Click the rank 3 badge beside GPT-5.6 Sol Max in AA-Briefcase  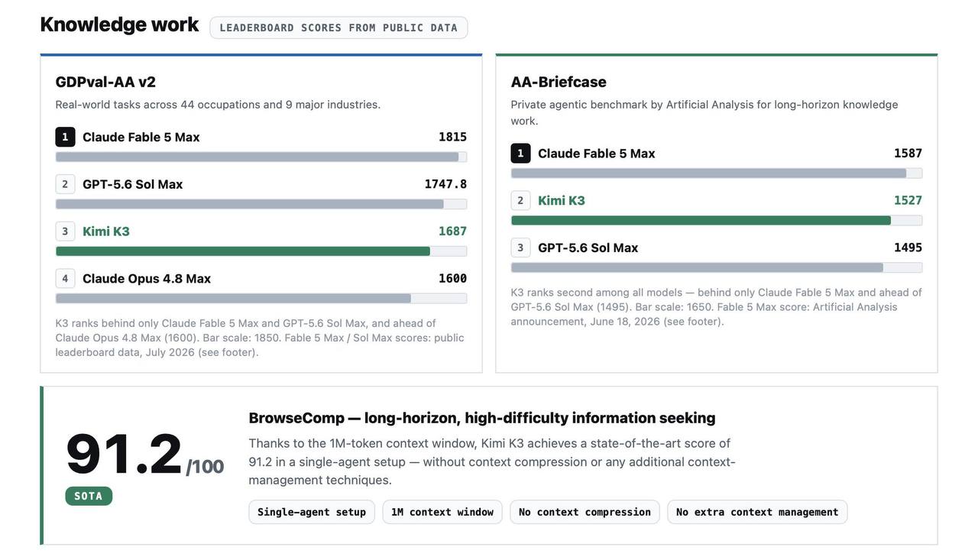coord(520,248)
